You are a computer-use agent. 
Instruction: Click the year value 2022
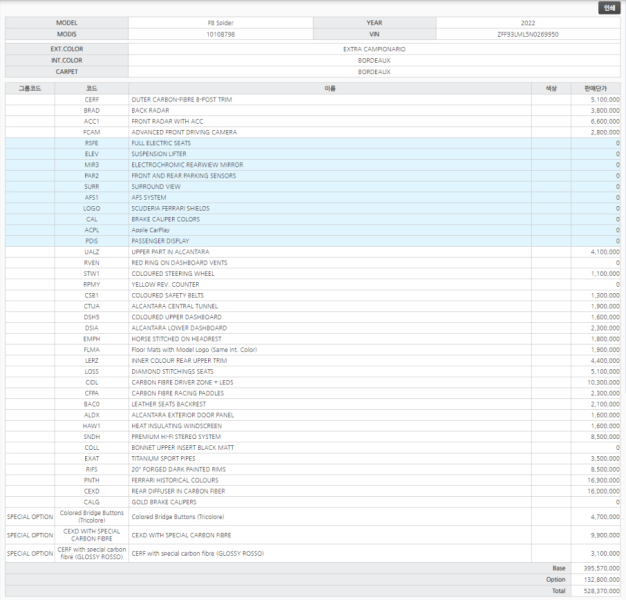click(x=528, y=23)
